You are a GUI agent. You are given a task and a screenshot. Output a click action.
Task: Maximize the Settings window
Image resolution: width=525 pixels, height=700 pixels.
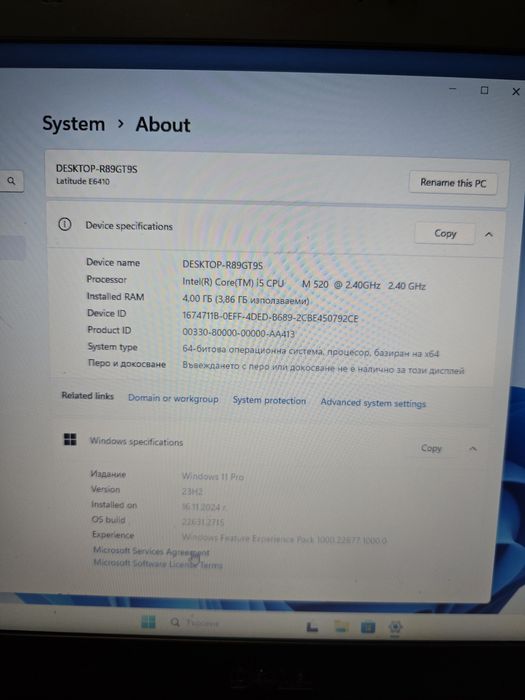coord(484,90)
